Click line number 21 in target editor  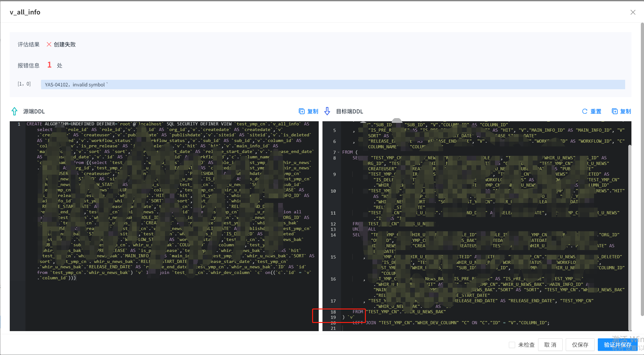(x=333, y=328)
